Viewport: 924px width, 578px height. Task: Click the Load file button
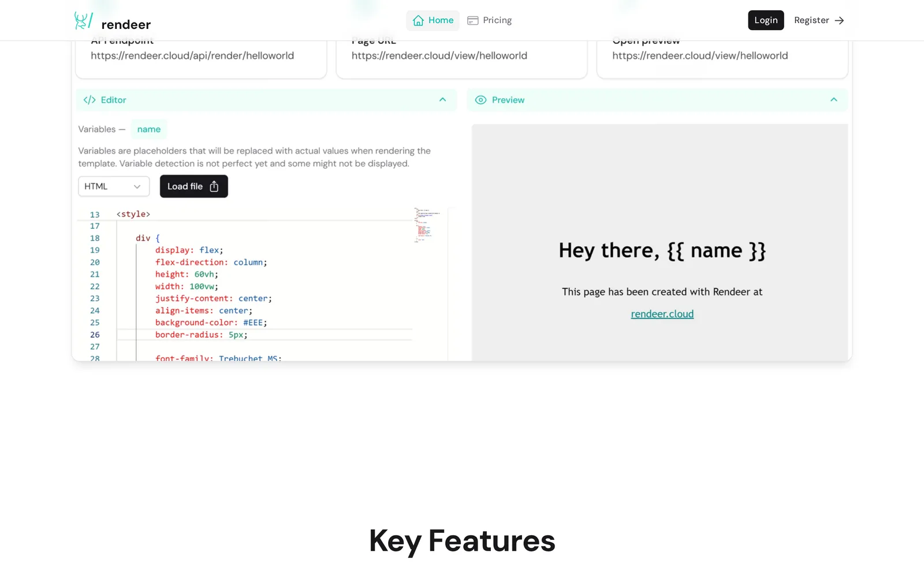tap(193, 186)
